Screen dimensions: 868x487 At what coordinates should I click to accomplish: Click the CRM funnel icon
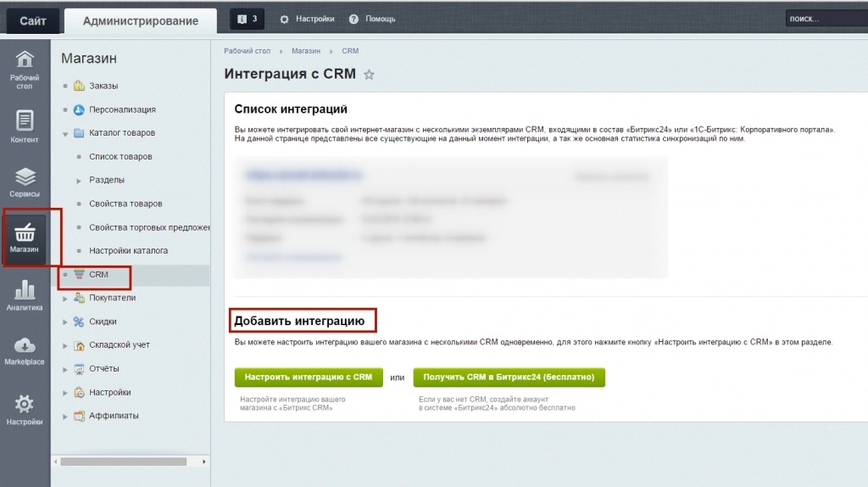(79, 274)
